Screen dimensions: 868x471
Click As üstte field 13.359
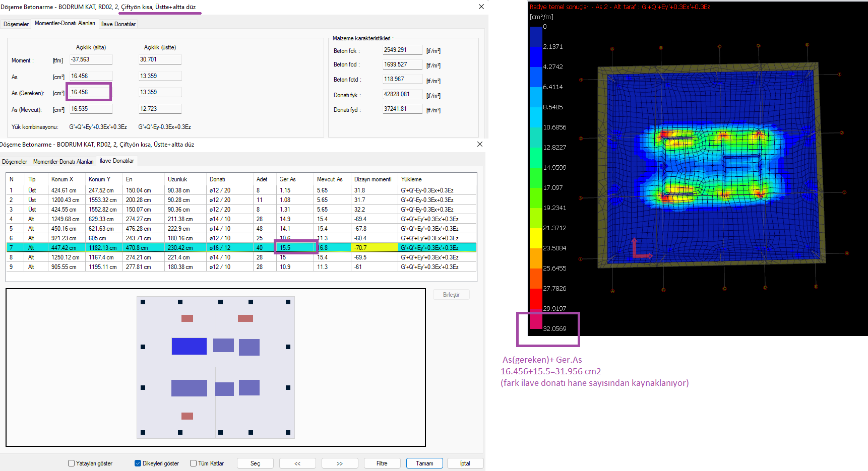[x=160, y=76]
